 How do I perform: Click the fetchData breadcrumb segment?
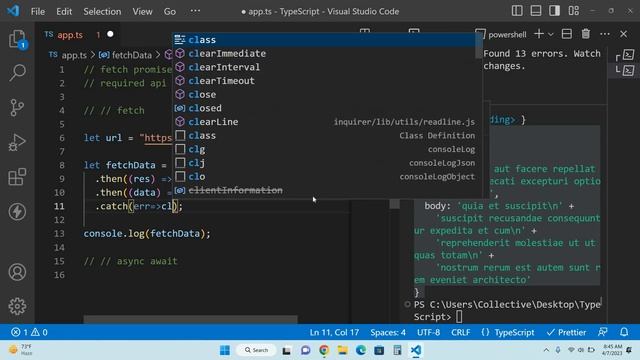pyautogui.click(x=131, y=55)
